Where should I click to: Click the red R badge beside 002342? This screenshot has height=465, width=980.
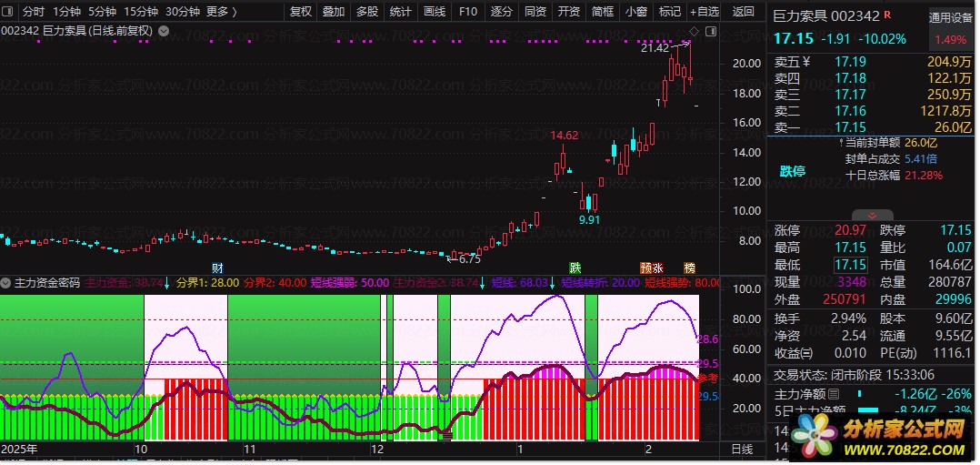[889, 15]
